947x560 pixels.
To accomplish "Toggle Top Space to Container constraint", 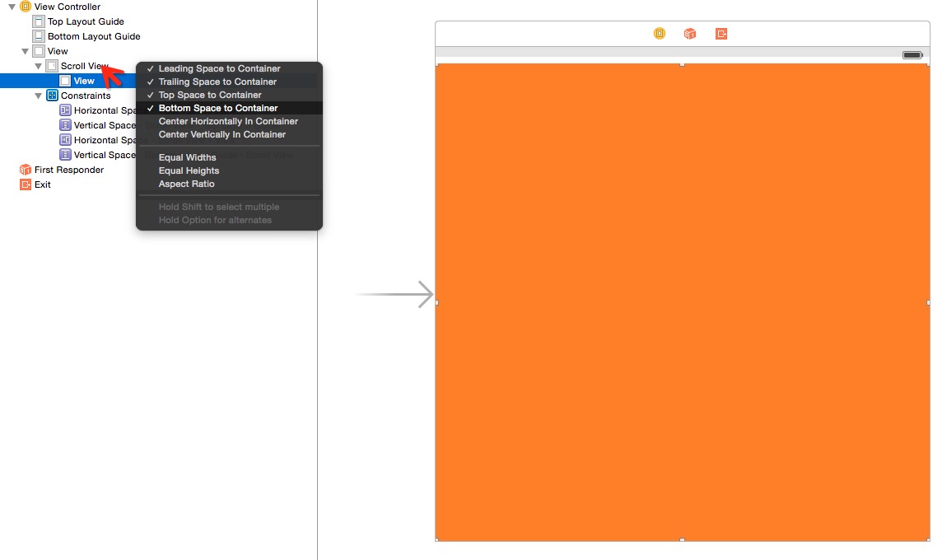I will click(210, 95).
